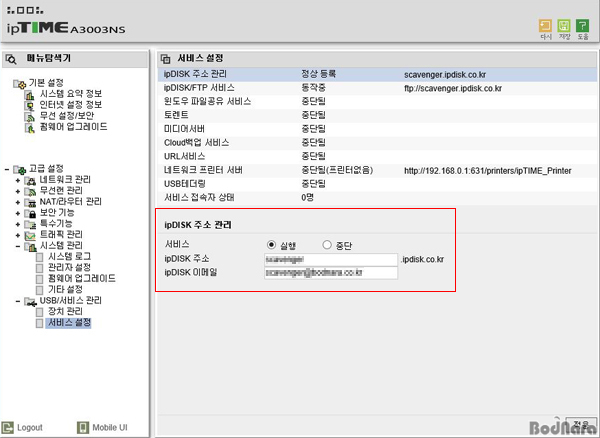Select the 윈도우 파일공유 서비스 row
The height and width of the screenshot is (438, 600).
(377, 102)
